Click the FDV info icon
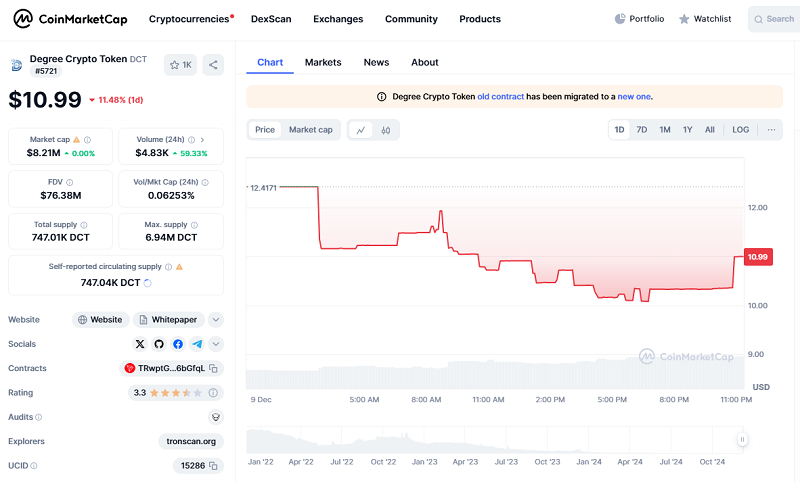Screen dimensions: 800x482 click(69, 182)
